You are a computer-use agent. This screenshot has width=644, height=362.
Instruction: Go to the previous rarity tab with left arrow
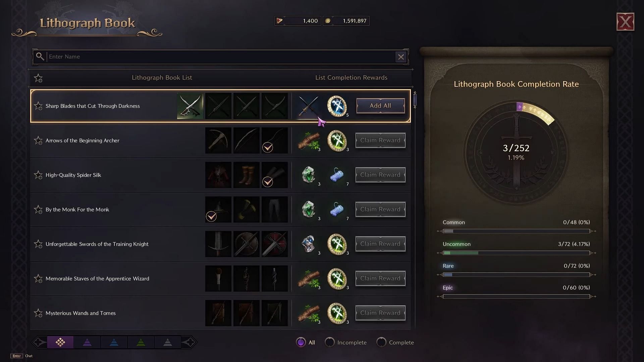coord(39,342)
